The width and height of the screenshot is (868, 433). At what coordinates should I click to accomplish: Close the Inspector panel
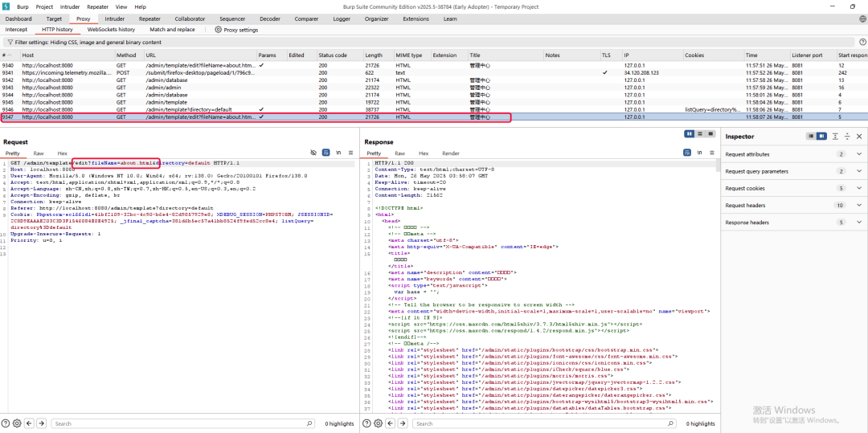click(859, 136)
